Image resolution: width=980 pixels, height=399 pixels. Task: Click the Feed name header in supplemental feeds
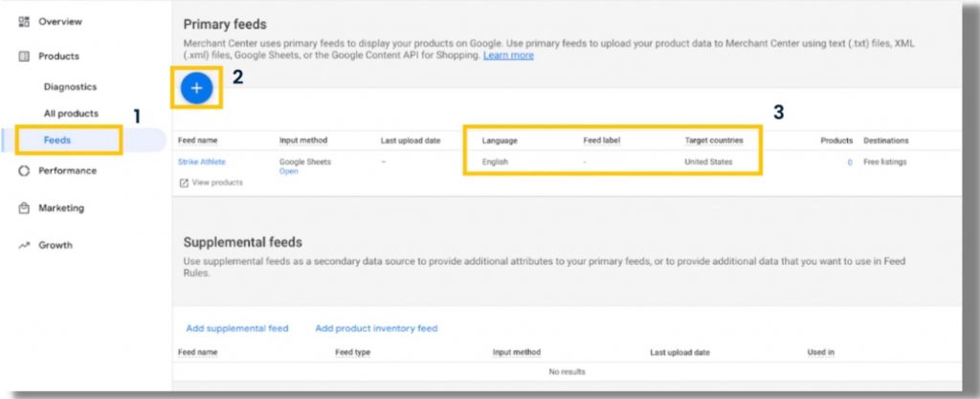pyautogui.click(x=197, y=352)
